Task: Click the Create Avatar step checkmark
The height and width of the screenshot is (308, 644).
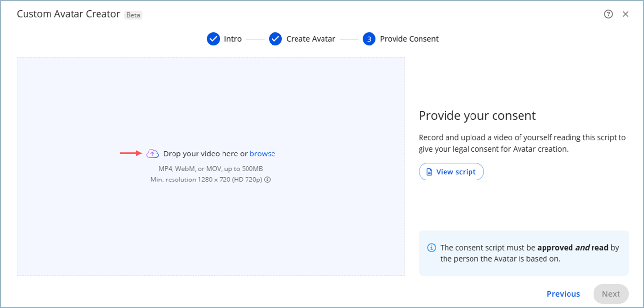Action: point(275,39)
